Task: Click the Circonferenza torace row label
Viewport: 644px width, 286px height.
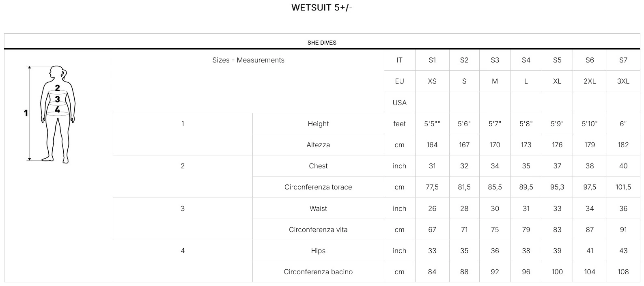Action: click(x=318, y=187)
